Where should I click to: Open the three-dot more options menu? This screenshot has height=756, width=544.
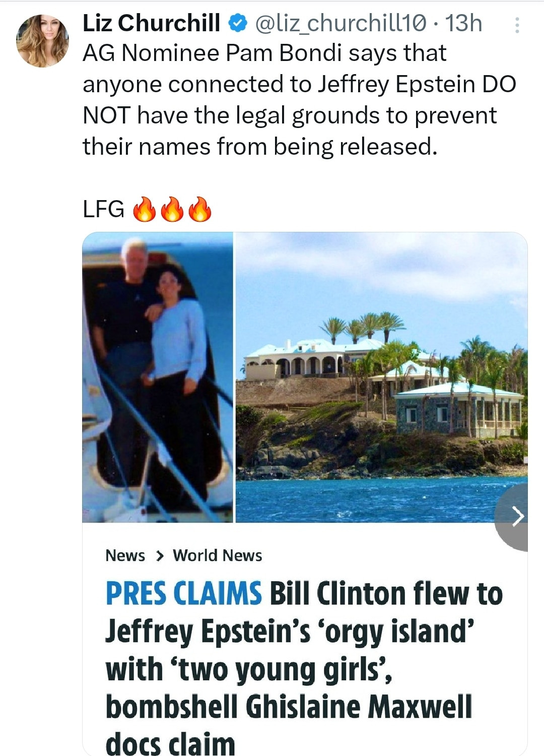tap(517, 25)
